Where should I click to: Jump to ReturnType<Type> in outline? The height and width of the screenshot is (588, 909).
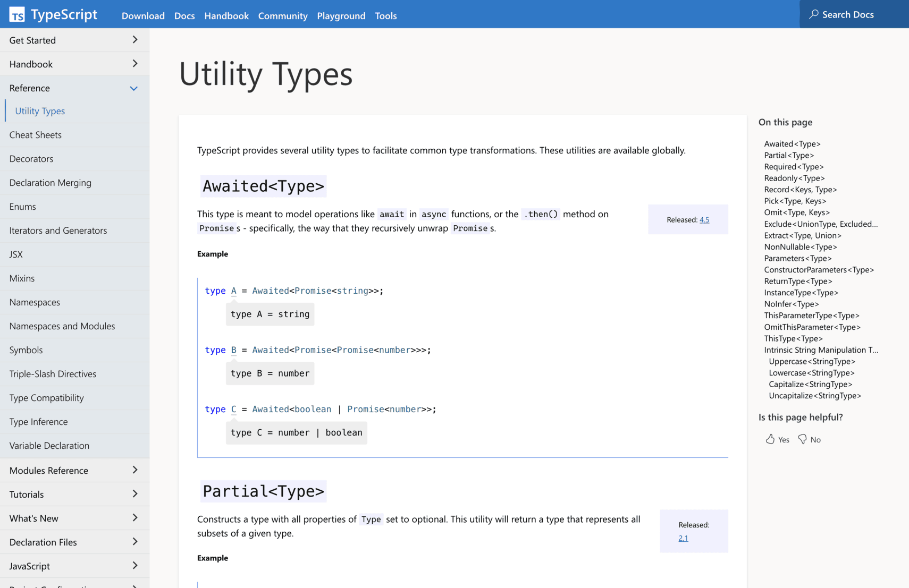click(798, 281)
